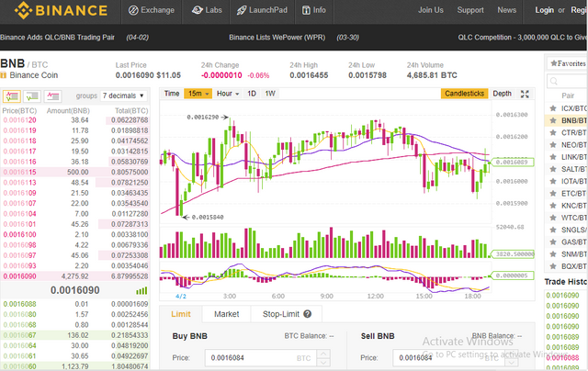Toggle favorite star for CTR/BTC
Image resolution: width=588 pixels, height=371 pixels.
point(553,132)
